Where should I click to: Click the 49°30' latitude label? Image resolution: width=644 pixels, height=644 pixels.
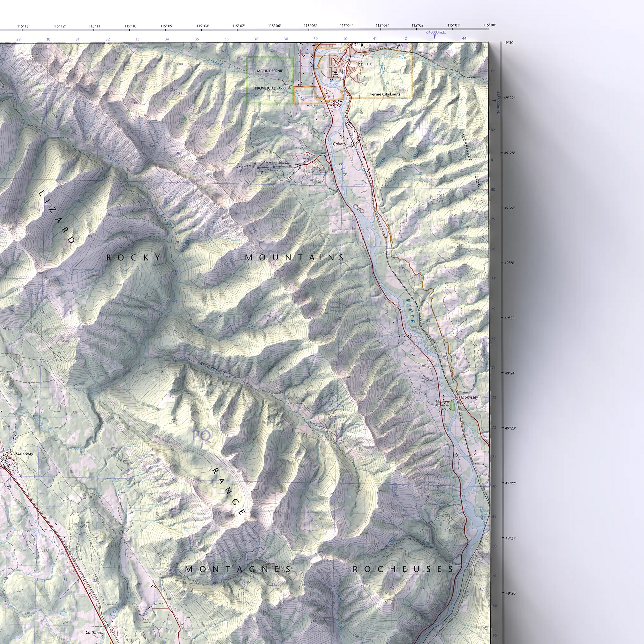(x=509, y=43)
